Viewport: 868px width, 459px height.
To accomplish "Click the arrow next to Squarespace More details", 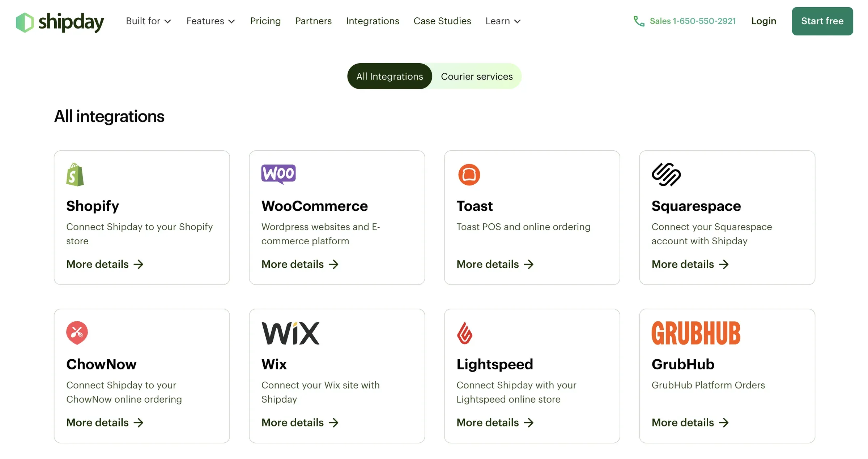I will coord(724,265).
